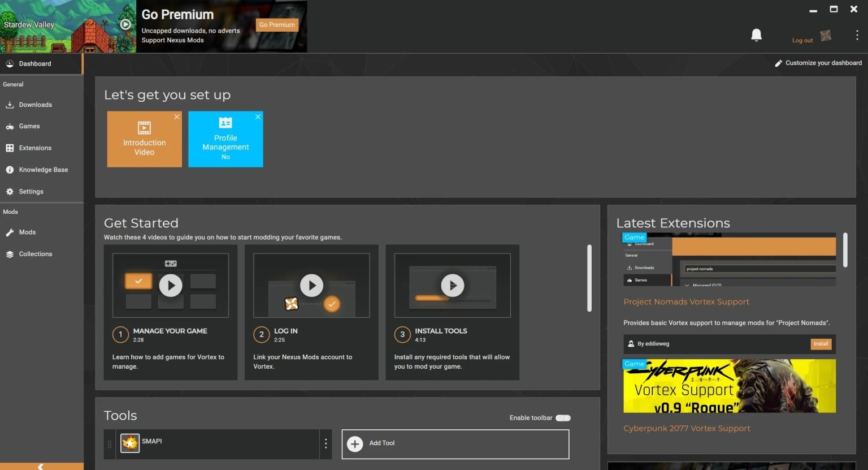Open the notifications bell
The height and width of the screenshot is (470, 868).
pos(756,35)
